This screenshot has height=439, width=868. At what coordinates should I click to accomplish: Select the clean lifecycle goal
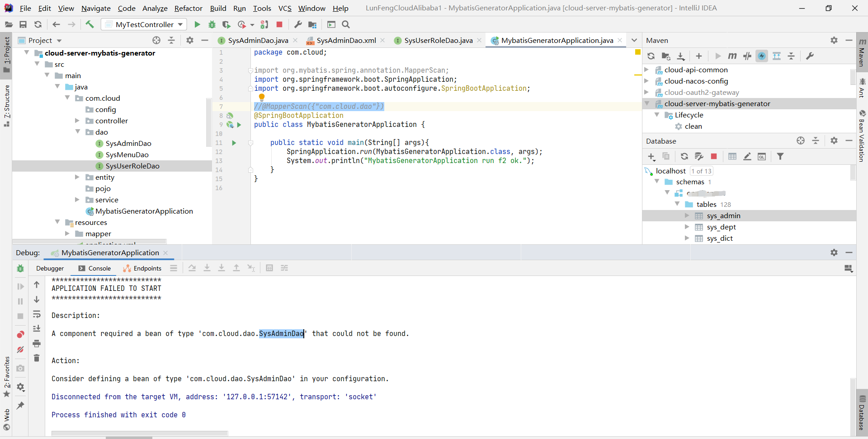tap(693, 126)
